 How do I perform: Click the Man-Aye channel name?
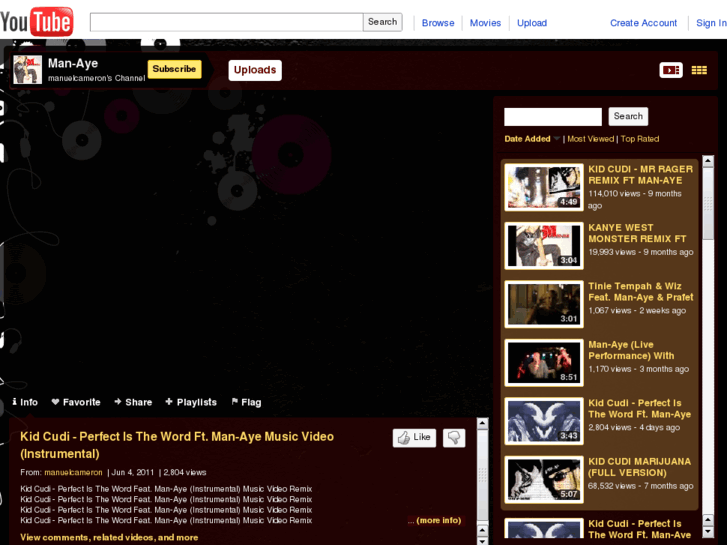coord(73,64)
